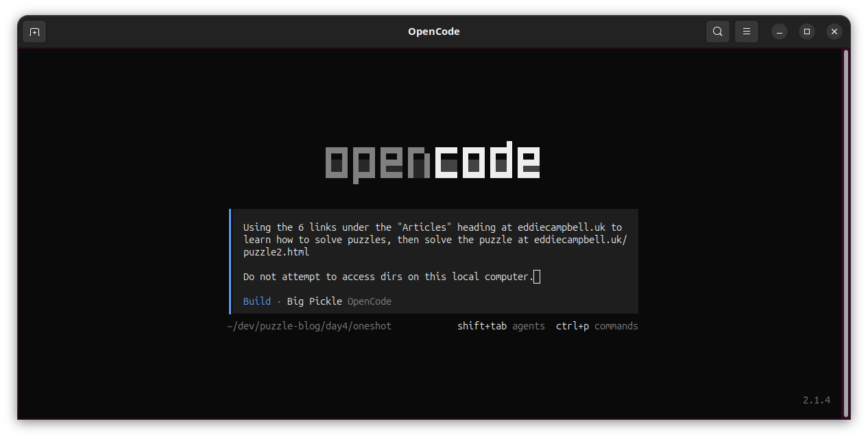Open a new terminal tab

pos(34,32)
